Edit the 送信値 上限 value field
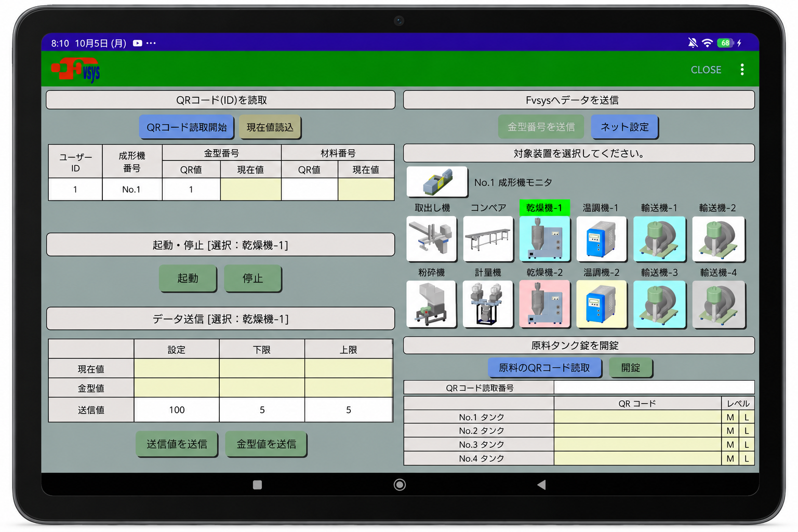 pyautogui.click(x=349, y=410)
